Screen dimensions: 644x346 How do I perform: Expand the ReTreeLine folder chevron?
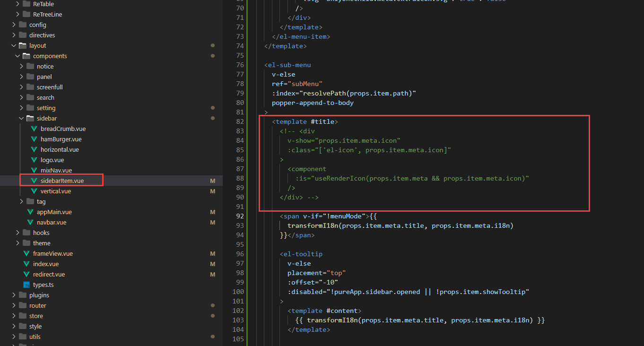pyautogui.click(x=17, y=14)
